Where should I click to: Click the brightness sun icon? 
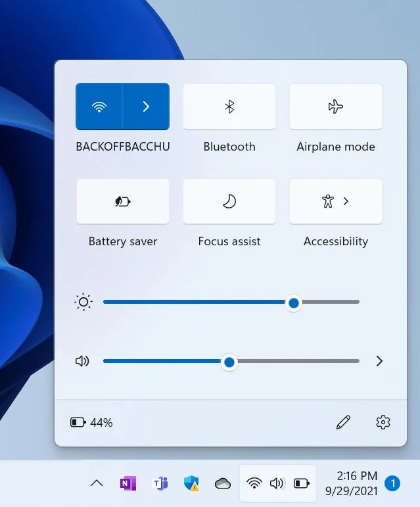[83, 302]
